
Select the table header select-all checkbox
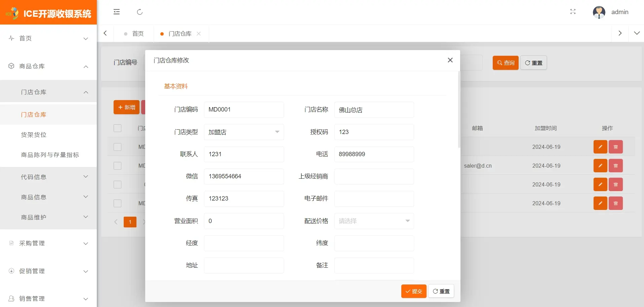tap(117, 128)
